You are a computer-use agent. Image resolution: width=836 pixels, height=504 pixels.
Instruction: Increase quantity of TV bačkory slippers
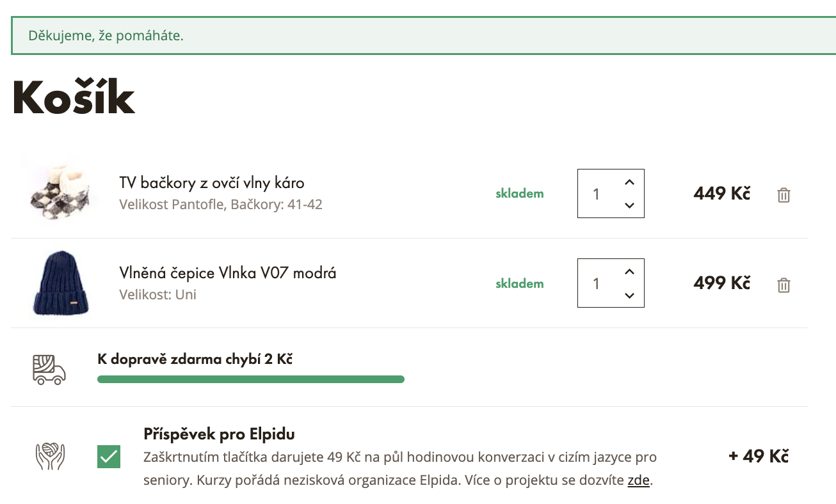629,182
